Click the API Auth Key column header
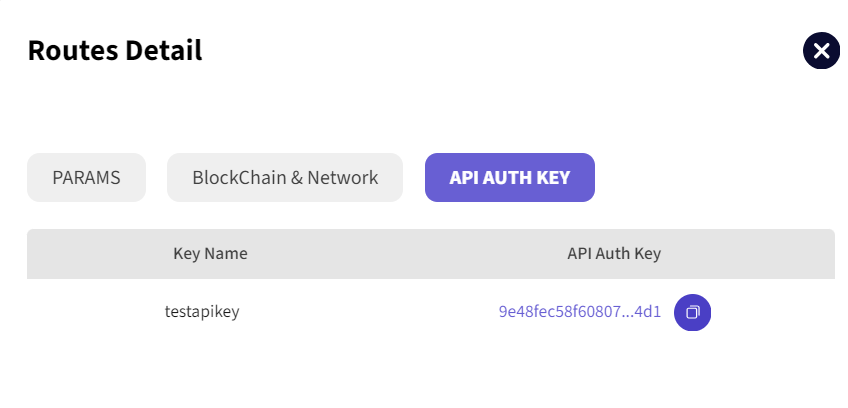 614,254
